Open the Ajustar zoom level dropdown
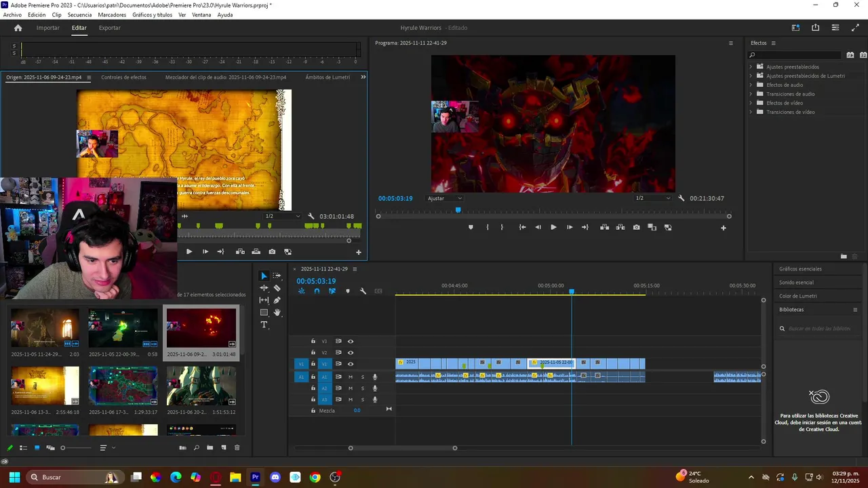Viewport: 868px width, 488px height. pyautogui.click(x=444, y=199)
